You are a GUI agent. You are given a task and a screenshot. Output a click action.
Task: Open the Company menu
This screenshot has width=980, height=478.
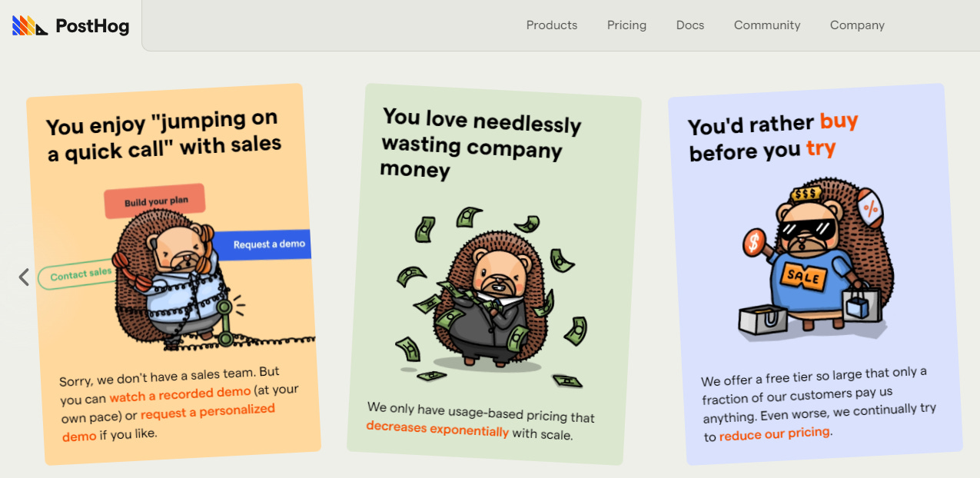(857, 25)
